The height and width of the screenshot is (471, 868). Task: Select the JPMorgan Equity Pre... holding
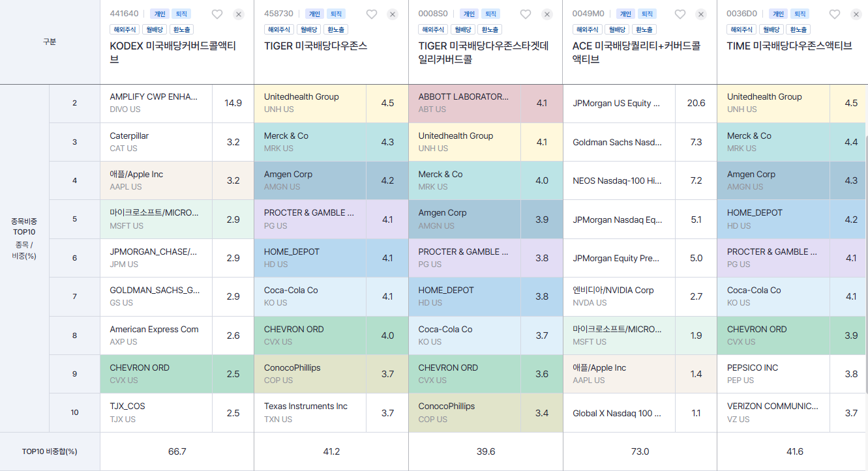[x=619, y=258]
